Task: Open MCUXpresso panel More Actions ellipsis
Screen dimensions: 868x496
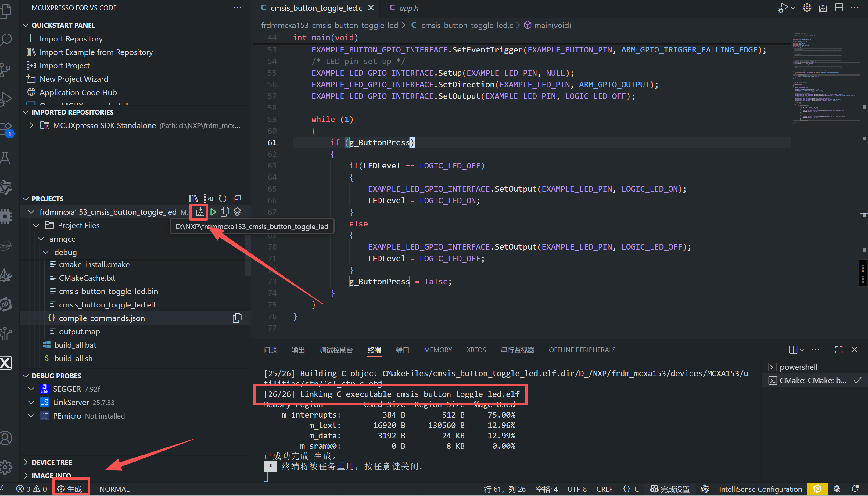Action: click(x=237, y=8)
